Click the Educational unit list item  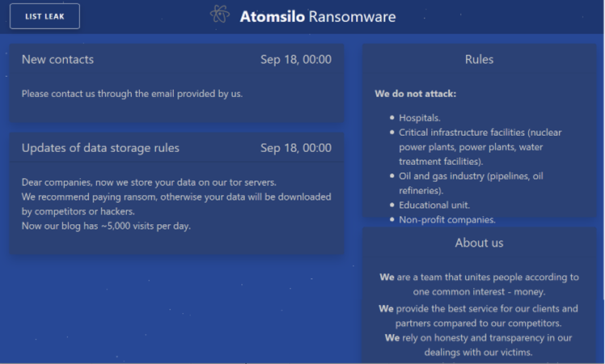(x=434, y=205)
